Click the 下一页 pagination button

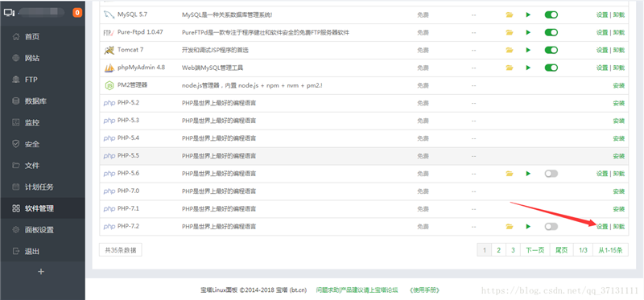pyautogui.click(x=535, y=250)
